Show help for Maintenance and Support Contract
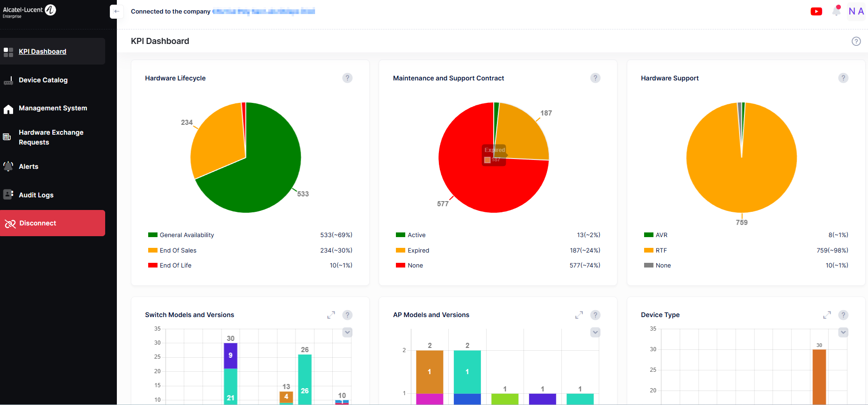 [x=595, y=78]
